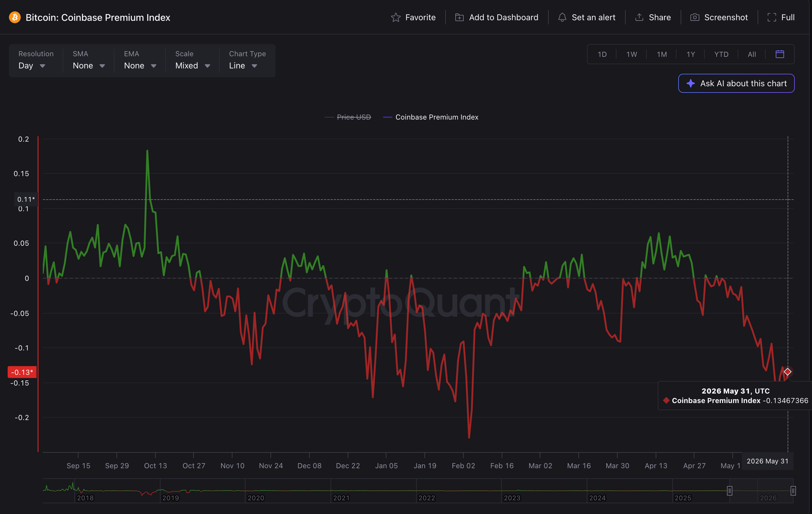Click Add to Dashboard
The width and height of the screenshot is (812, 514).
point(503,17)
